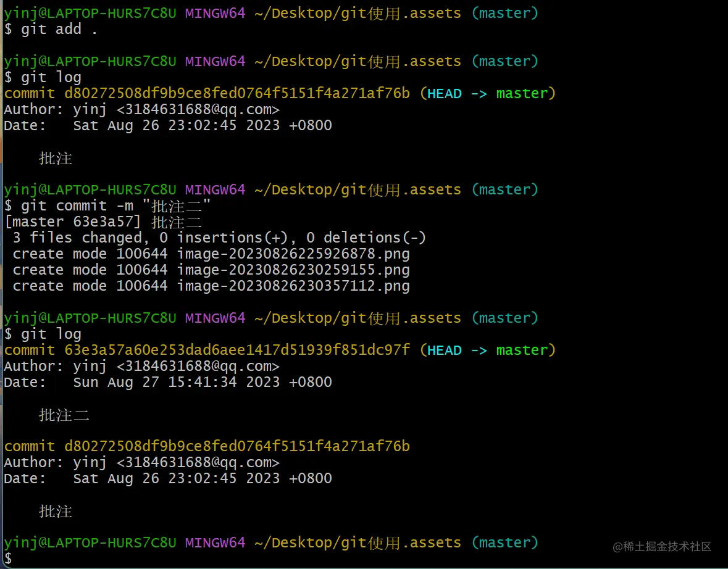Click the git log command below the create mode lines
Screen dimensions: 728x569
tap(51, 334)
